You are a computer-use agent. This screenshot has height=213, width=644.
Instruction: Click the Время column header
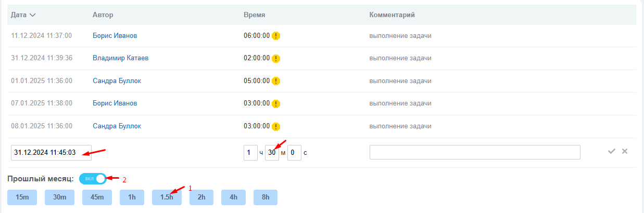255,15
